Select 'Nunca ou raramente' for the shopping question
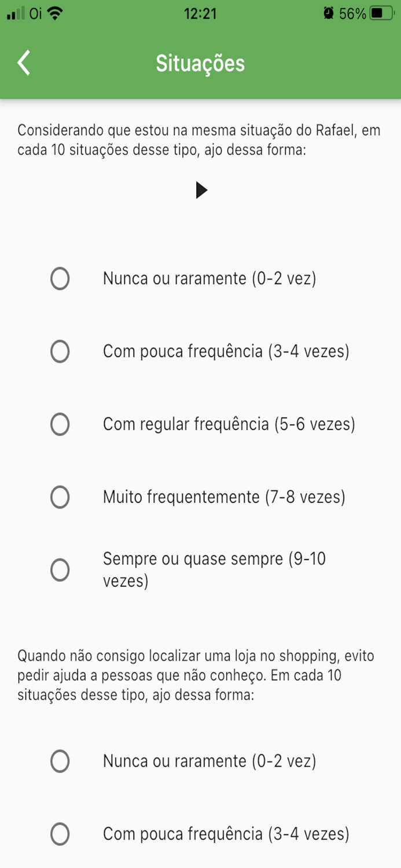The width and height of the screenshot is (401, 868). coord(60,762)
